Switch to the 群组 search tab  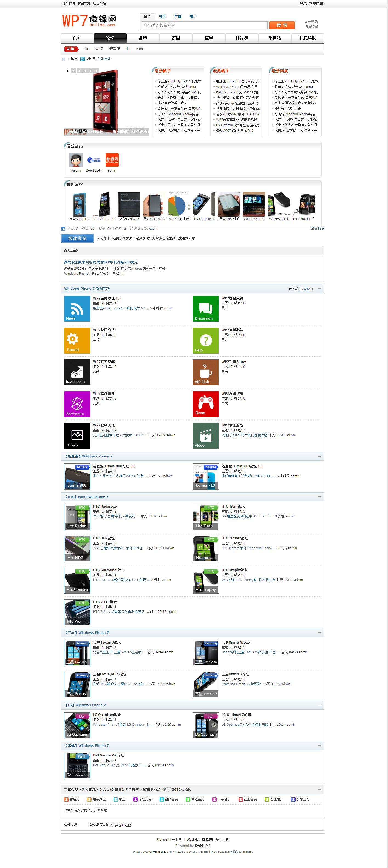(178, 16)
